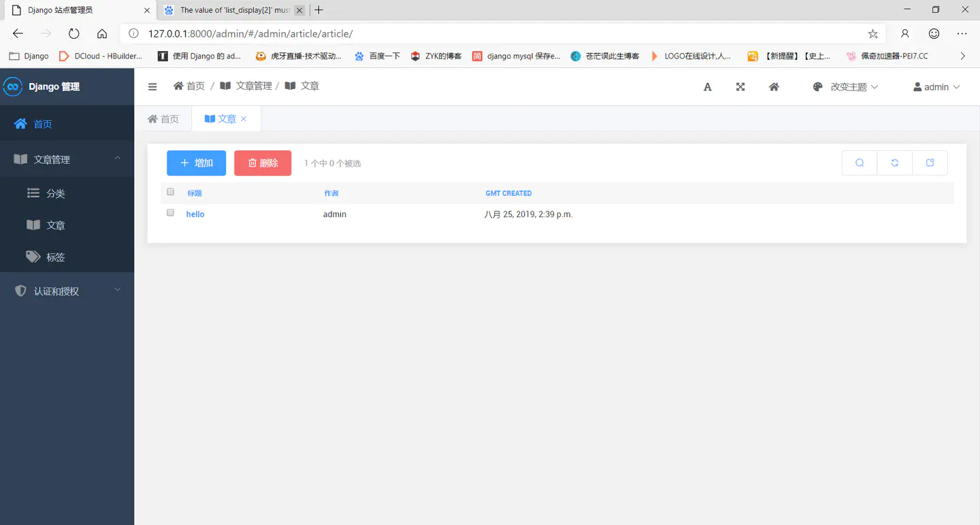This screenshot has height=525, width=980.
Task: Open the admin user dropdown
Action: 936,87
